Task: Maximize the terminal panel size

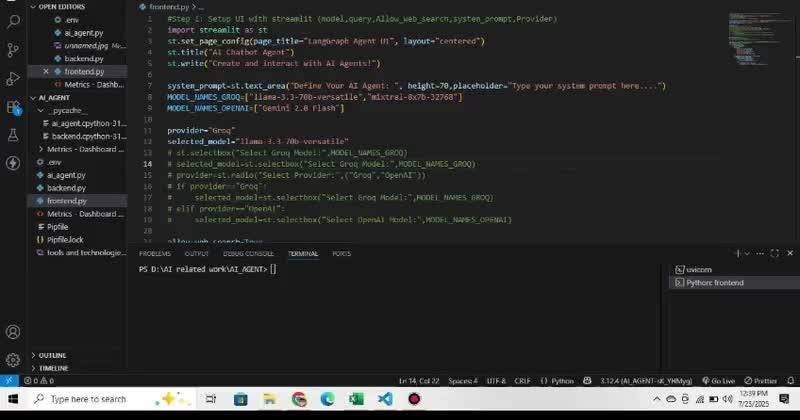Action: [775, 253]
